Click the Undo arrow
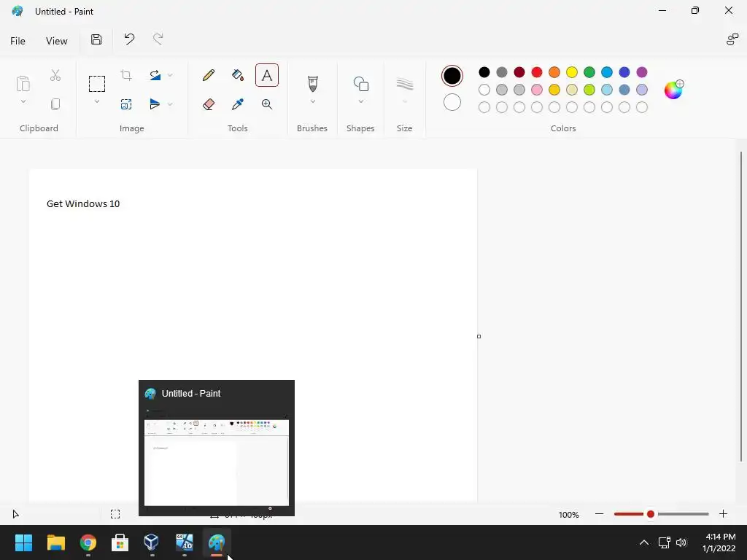747x560 pixels. pyautogui.click(x=129, y=39)
